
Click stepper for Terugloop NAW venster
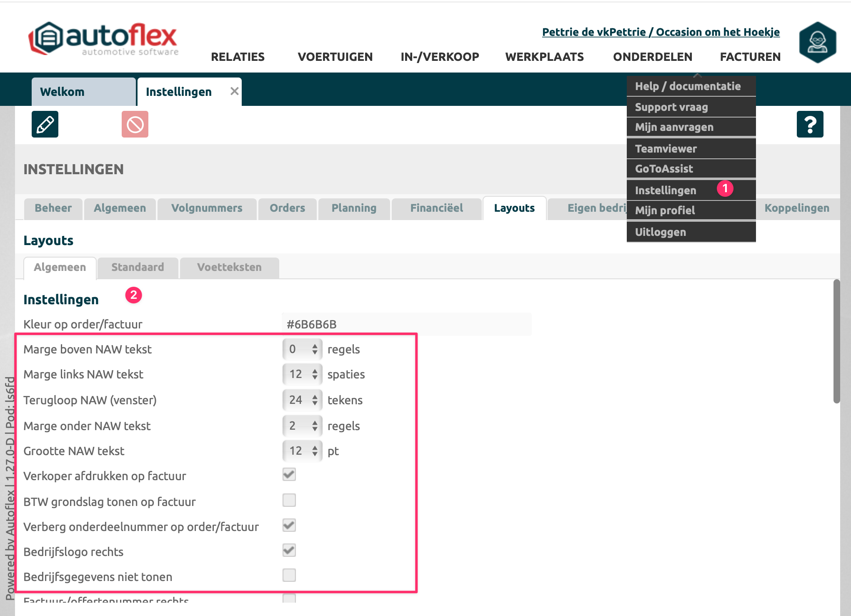tap(315, 400)
